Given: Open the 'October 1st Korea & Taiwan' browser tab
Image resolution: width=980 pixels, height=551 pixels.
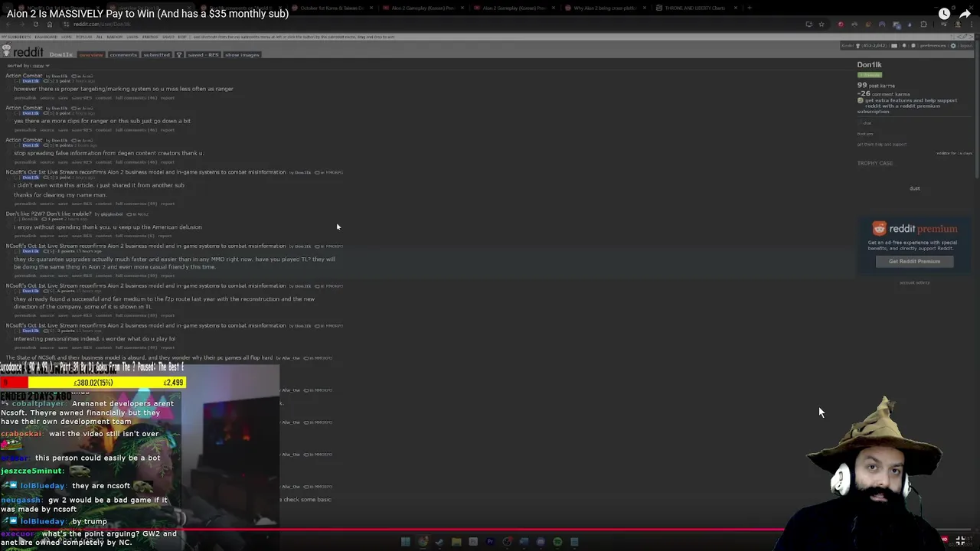Looking at the screenshot, I should pyautogui.click(x=332, y=8).
